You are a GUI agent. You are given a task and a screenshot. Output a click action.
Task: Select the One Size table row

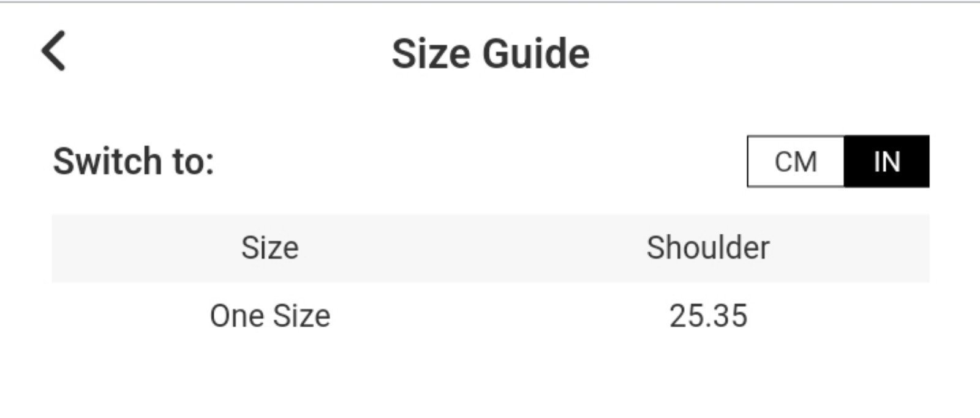[x=491, y=316]
